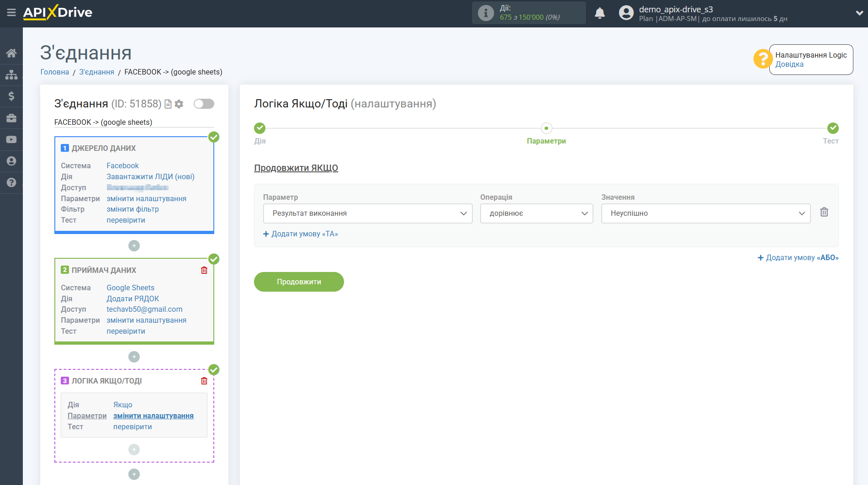Click the user avatar icon
The image size is (868, 485).
pyautogui.click(x=626, y=13)
